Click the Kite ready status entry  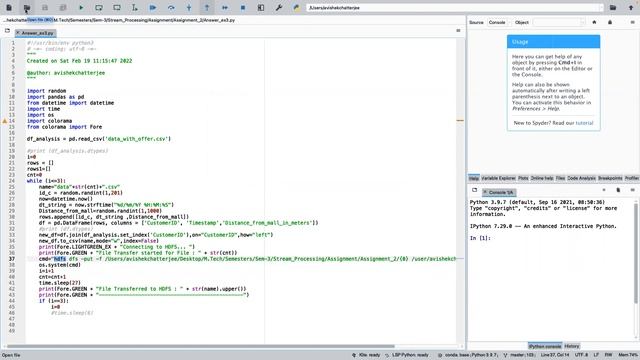[366, 355]
